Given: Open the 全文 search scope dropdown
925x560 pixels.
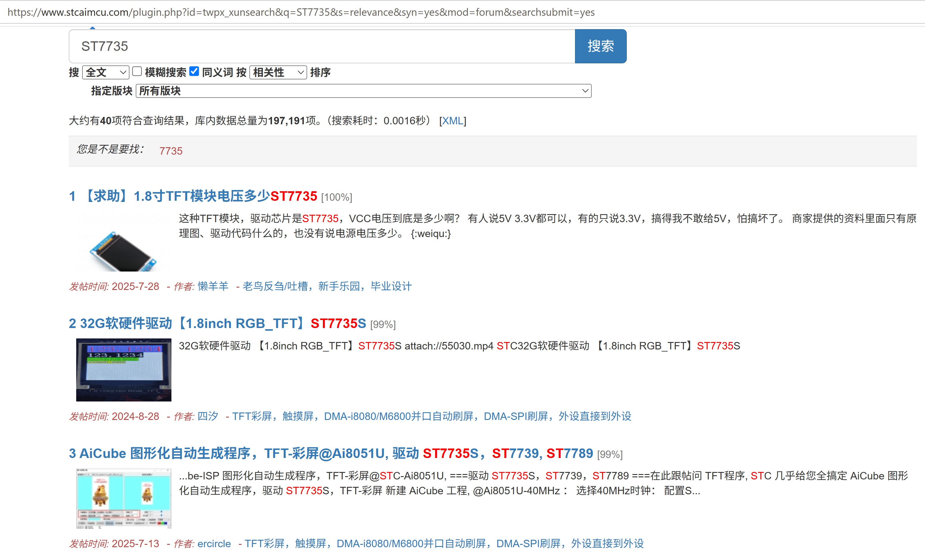Looking at the screenshot, I should point(105,72).
